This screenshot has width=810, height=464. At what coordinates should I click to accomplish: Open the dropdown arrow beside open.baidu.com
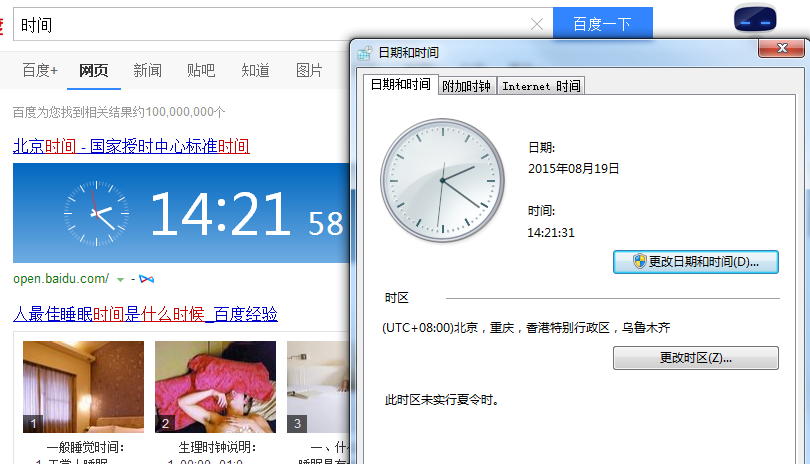pos(120,280)
